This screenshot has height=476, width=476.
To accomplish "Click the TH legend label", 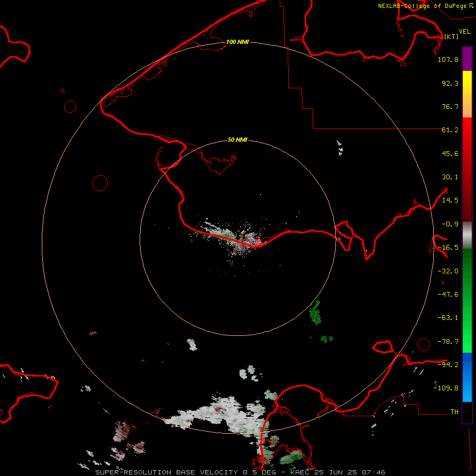I will pos(454,412).
